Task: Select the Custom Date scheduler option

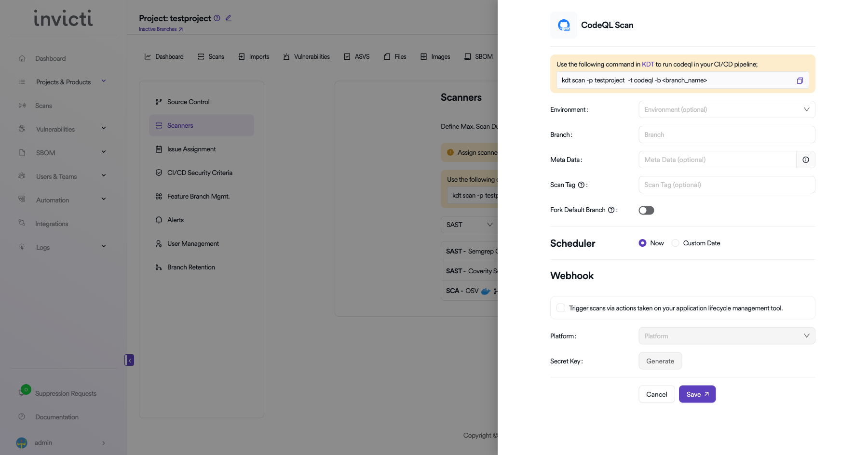Action: 676,243
